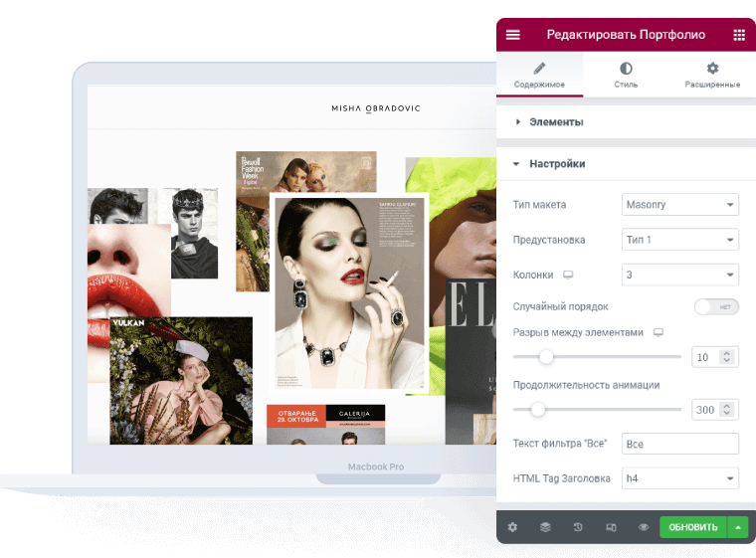The image size is (756, 558).
Task: Switch to the Стиль tab
Action: (626, 75)
